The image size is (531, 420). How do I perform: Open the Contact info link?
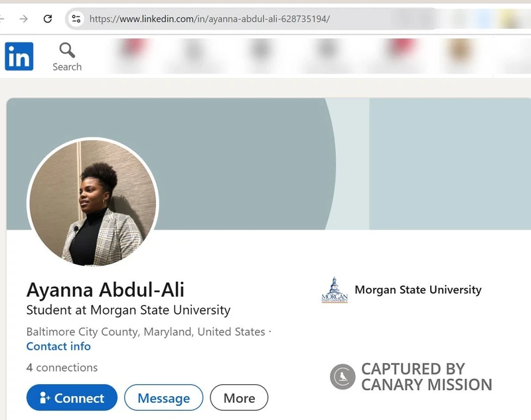tap(58, 346)
